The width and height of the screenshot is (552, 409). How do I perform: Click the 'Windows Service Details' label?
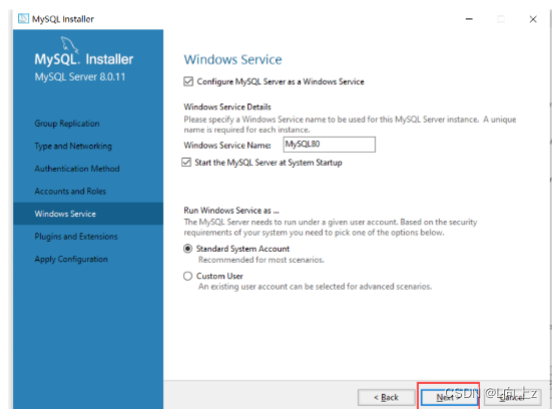coord(227,107)
